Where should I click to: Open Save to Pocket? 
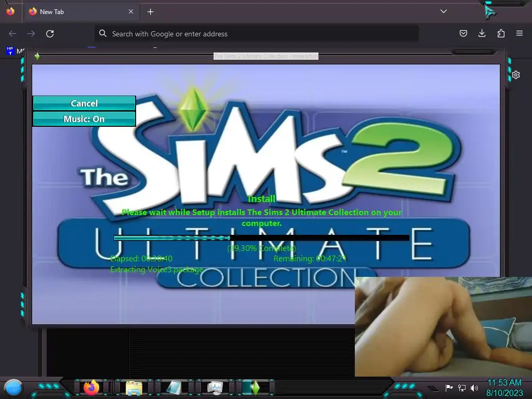(x=463, y=33)
